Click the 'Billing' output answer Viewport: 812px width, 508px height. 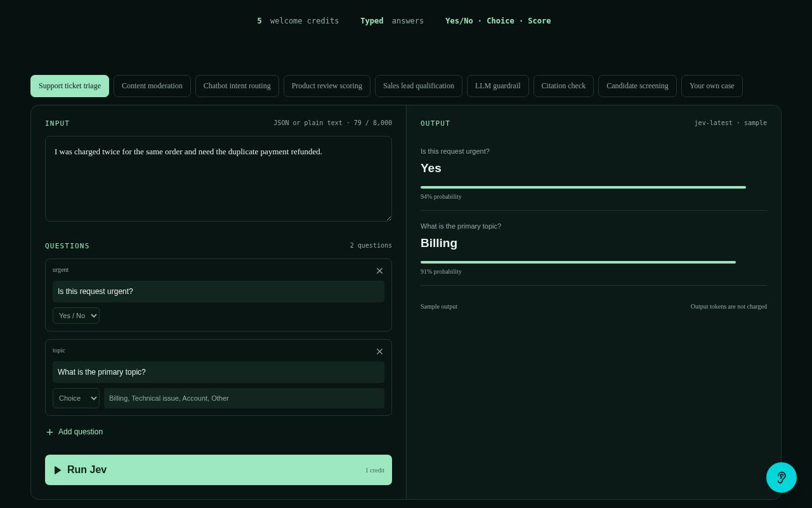439,243
